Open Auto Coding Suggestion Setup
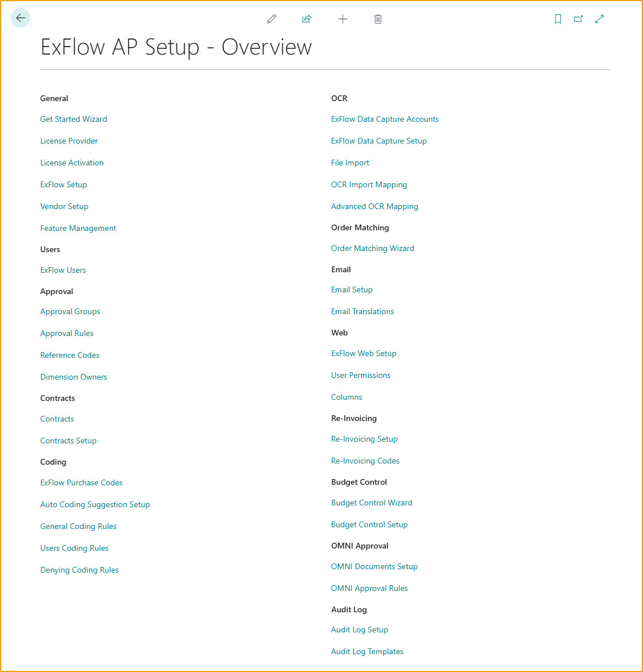Image resolution: width=643 pixels, height=672 pixels. (95, 505)
